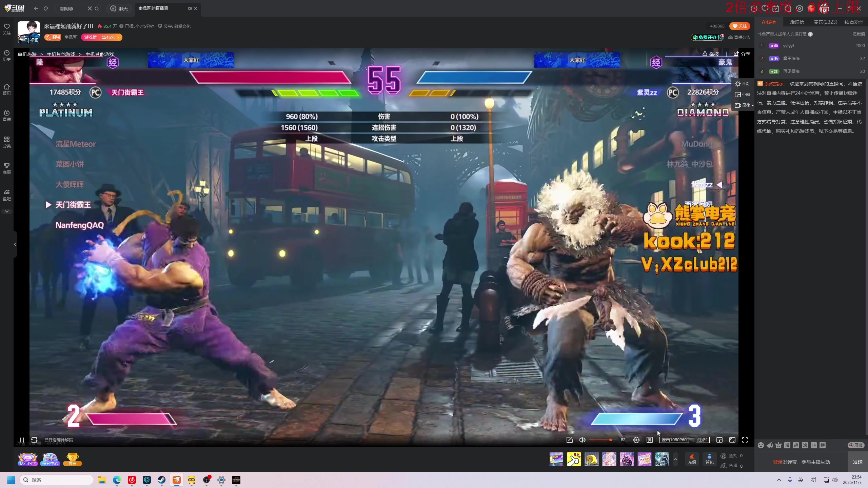868x488 pixels.
Task: Open the emoji picker in chat
Action: pyautogui.click(x=761, y=445)
